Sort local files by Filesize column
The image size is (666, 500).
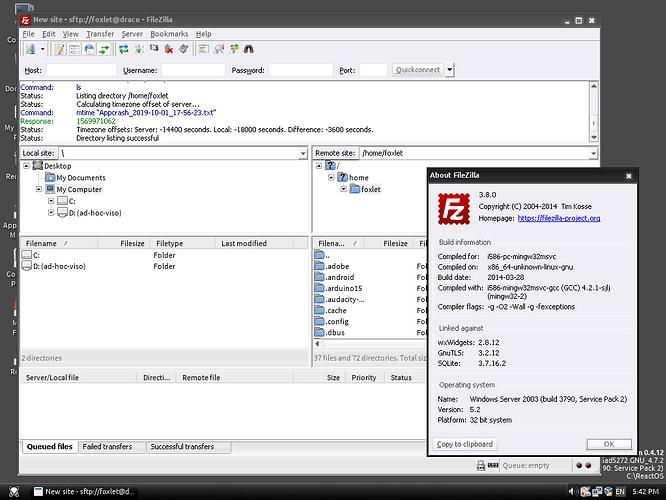pyautogui.click(x=124, y=243)
